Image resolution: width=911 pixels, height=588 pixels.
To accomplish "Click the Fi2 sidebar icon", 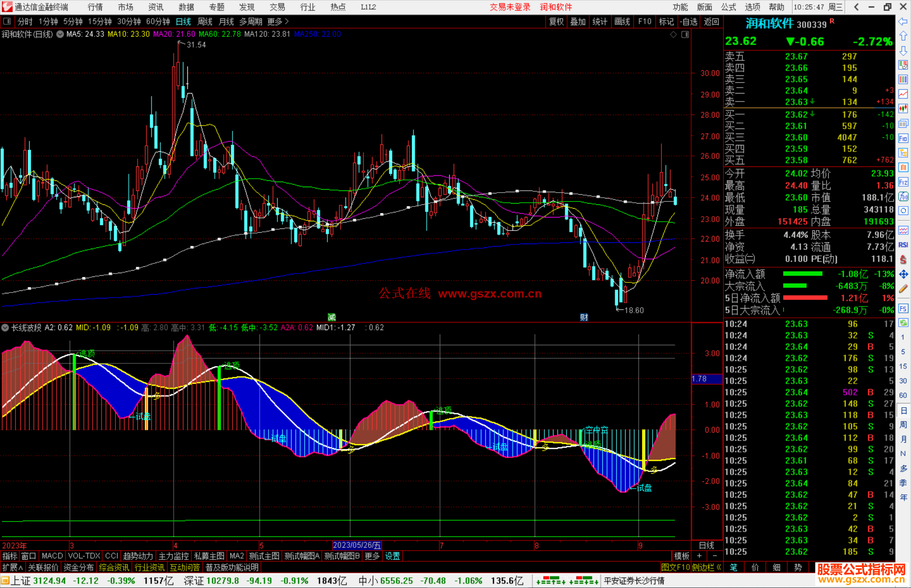I will pos(903,182).
